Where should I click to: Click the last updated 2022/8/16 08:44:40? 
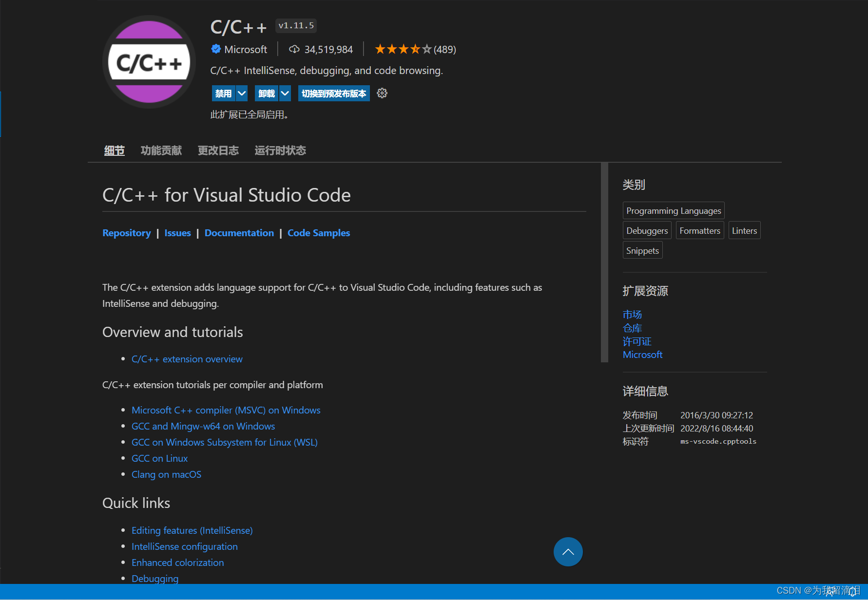[x=716, y=429]
